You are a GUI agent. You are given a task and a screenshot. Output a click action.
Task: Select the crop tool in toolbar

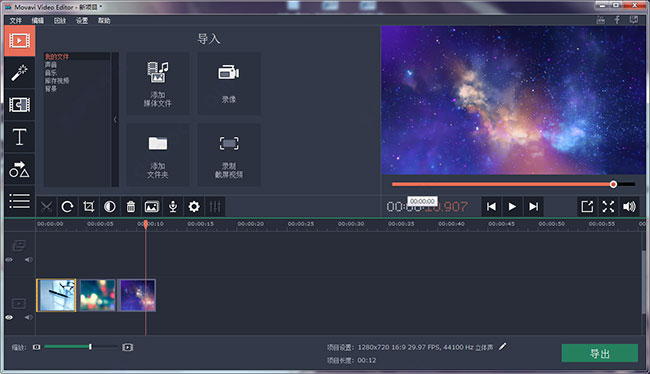tap(89, 206)
